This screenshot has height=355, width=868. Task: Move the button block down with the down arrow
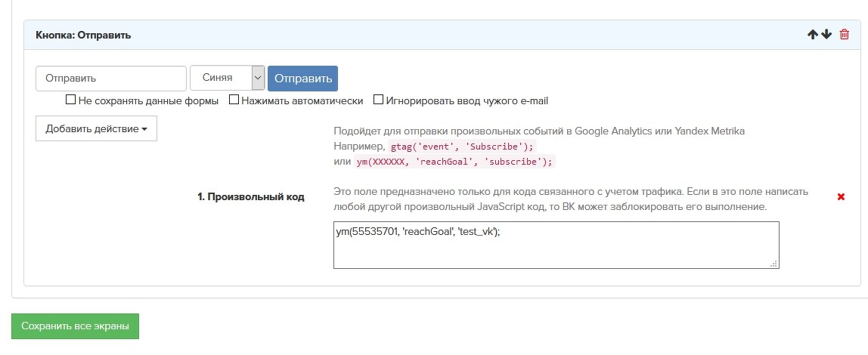click(x=826, y=35)
